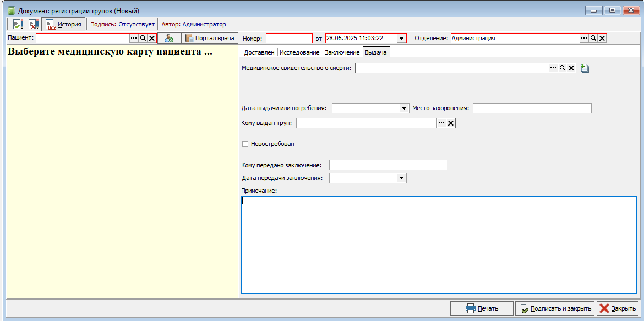The image size is (644, 321).
Task: Click the Номер input field
Action: (x=289, y=38)
